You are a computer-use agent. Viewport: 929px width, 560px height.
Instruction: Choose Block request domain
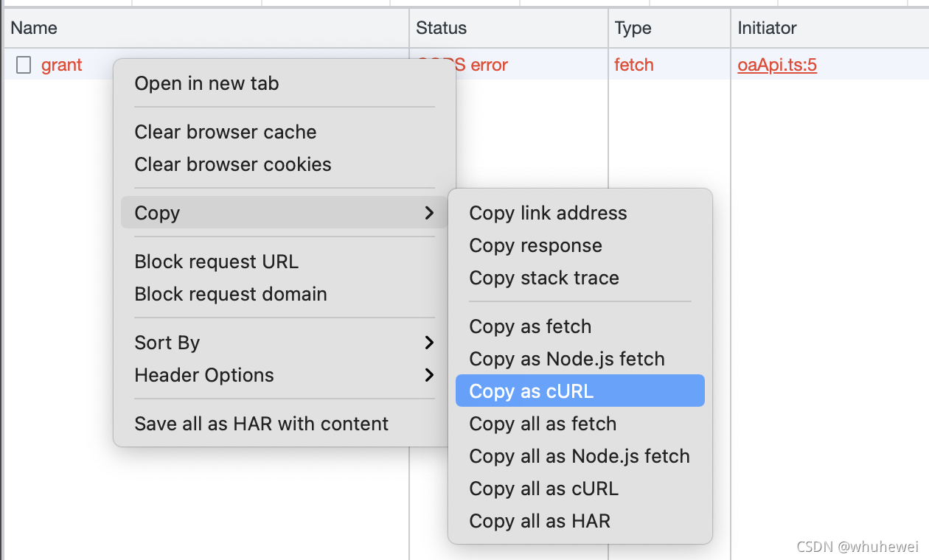pyautogui.click(x=230, y=294)
